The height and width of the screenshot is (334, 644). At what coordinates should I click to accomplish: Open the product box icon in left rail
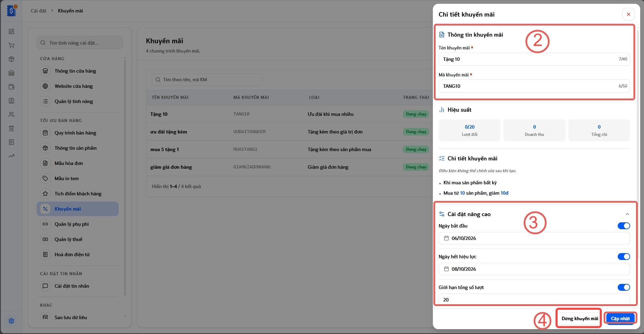(11, 59)
